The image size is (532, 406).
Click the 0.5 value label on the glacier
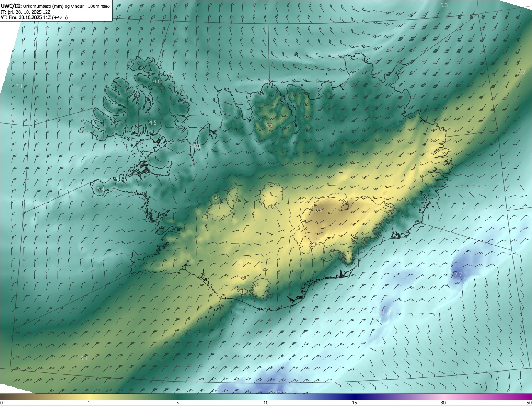319,210
